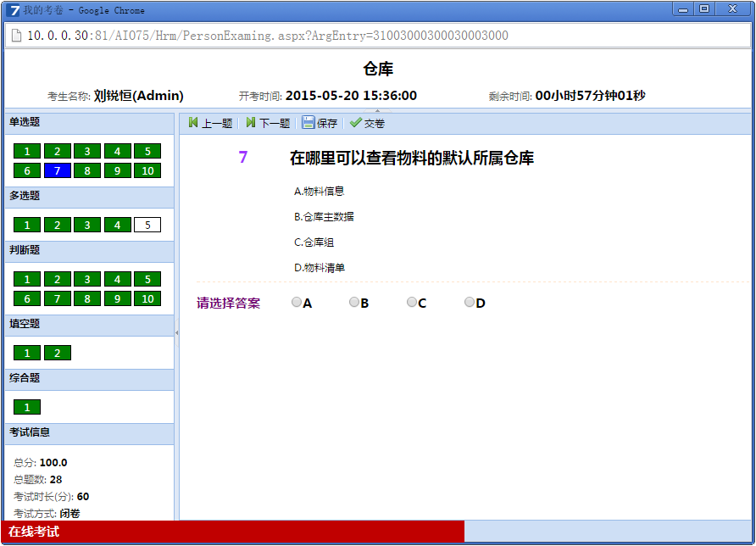
Task: Click the page icon in address bar
Action: (x=16, y=36)
